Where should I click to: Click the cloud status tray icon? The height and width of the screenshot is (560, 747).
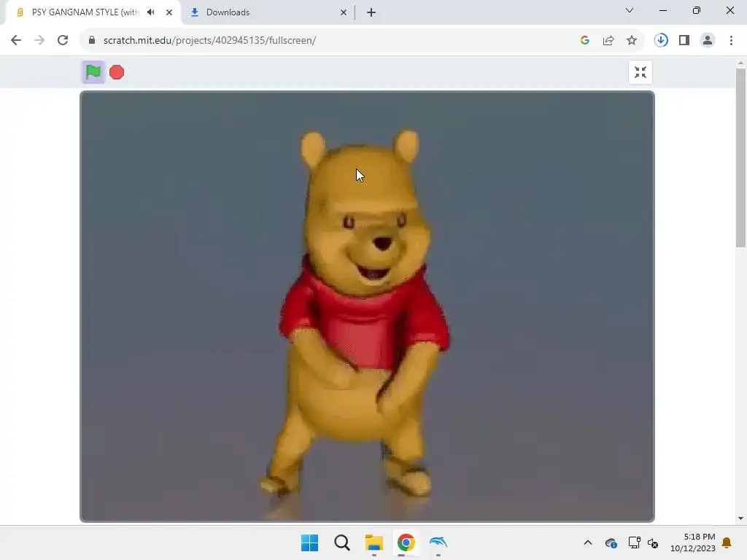pyautogui.click(x=611, y=542)
